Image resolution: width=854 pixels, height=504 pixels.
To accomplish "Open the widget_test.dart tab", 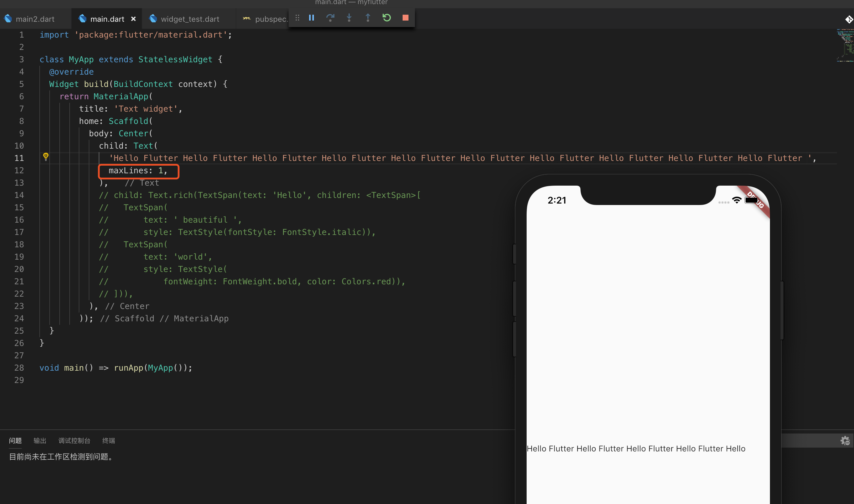I will click(x=190, y=19).
